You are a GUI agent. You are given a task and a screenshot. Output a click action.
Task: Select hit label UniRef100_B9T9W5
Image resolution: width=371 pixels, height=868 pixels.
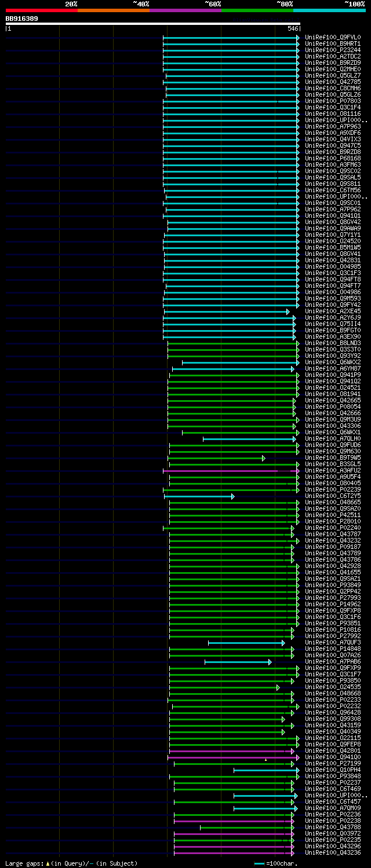click(x=333, y=457)
